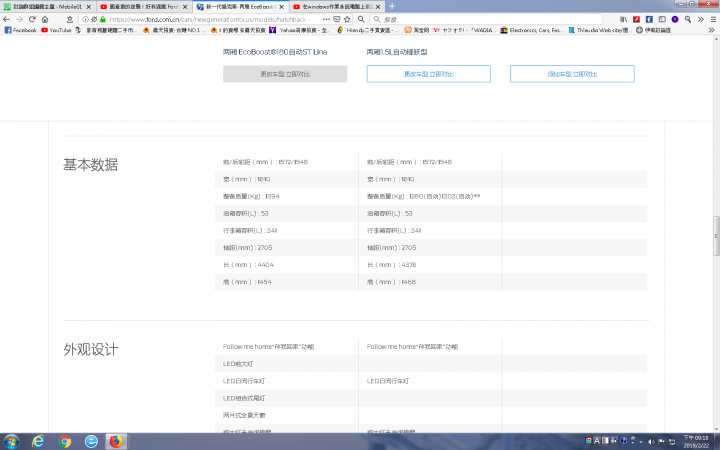Image resolution: width=720 pixels, height=450 pixels.
Task: Open the Windows Start menu
Action: [x=11, y=442]
